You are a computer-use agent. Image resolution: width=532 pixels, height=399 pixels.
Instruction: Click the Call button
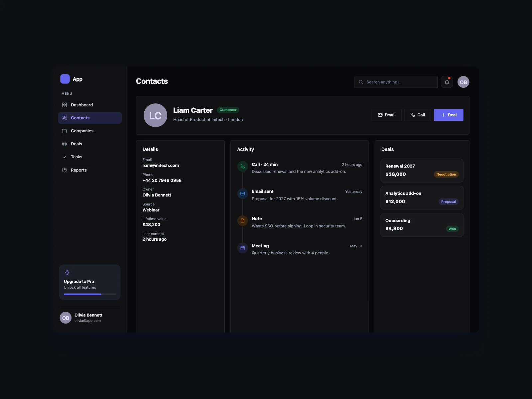click(x=418, y=115)
